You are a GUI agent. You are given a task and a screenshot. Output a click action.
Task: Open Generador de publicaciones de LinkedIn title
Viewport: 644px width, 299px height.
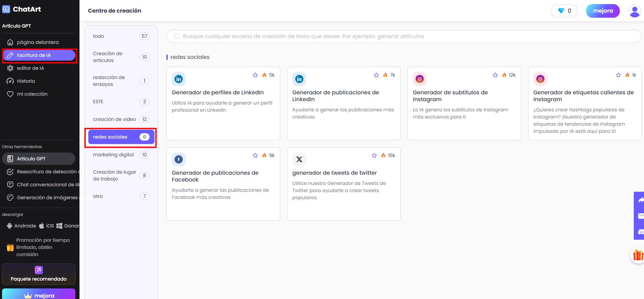pyautogui.click(x=335, y=96)
